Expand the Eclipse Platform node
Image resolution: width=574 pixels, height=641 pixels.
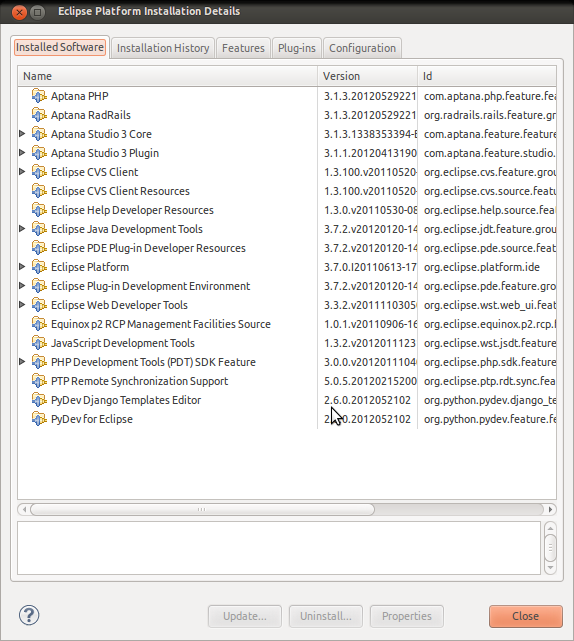(x=22, y=267)
